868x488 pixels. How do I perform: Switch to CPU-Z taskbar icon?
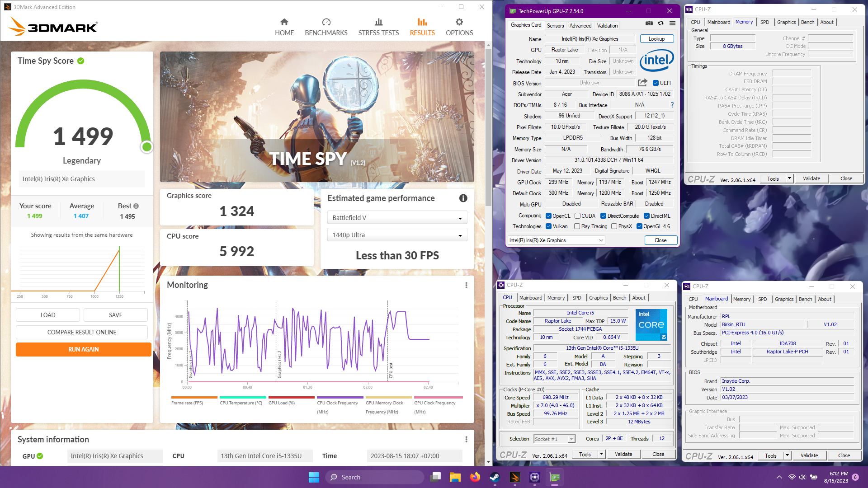[x=535, y=477]
